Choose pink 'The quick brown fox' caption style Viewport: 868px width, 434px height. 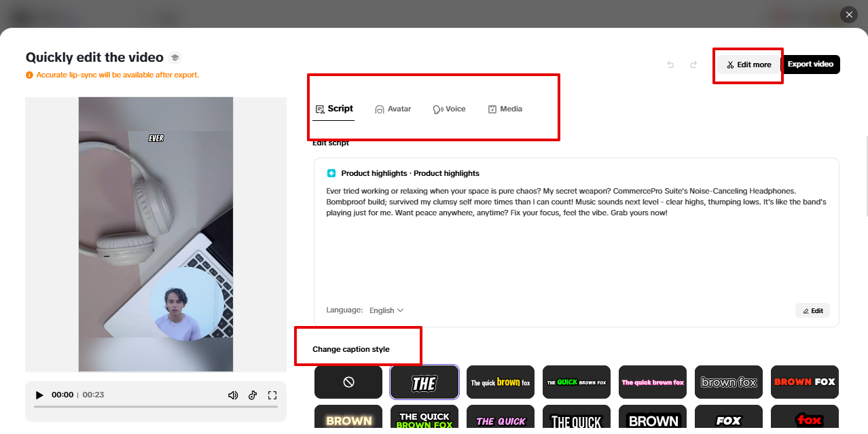(x=653, y=382)
